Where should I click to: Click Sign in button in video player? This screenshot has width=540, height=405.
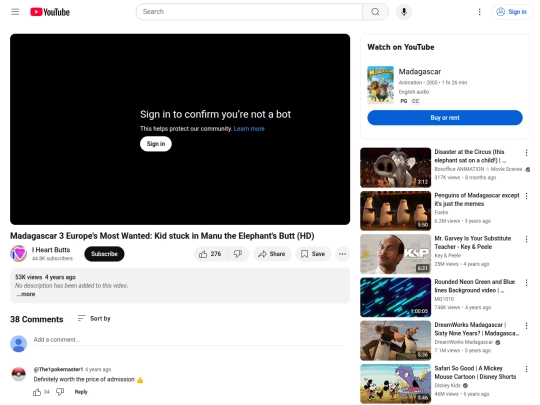156,144
